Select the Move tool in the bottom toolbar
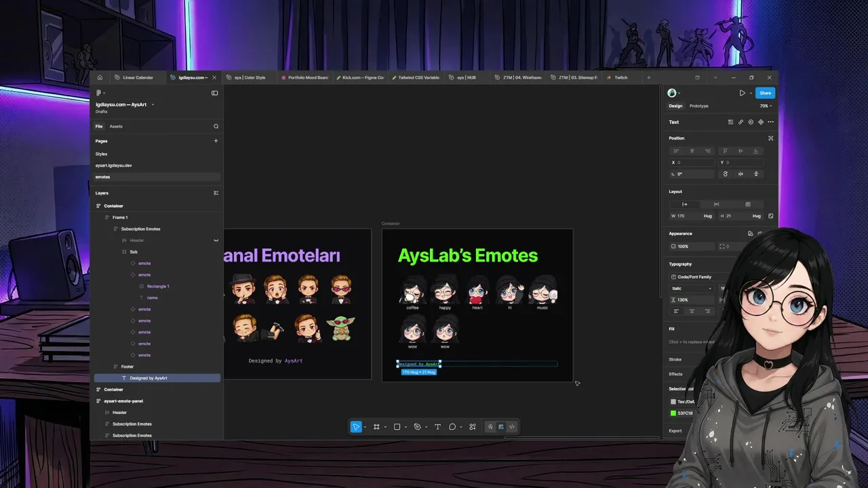The width and height of the screenshot is (868, 488). coord(355,427)
